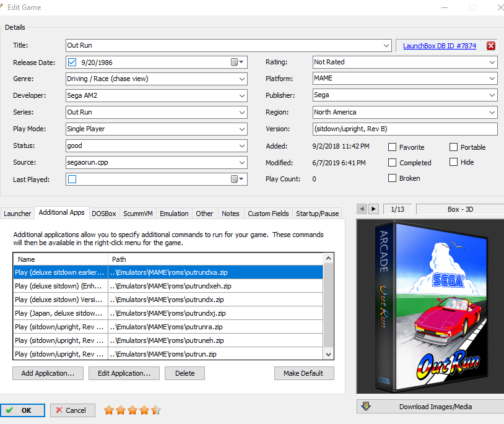Switch to the Launcher tab
This screenshot has height=424, width=504.
pyautogui.click(x=17, y=214)
